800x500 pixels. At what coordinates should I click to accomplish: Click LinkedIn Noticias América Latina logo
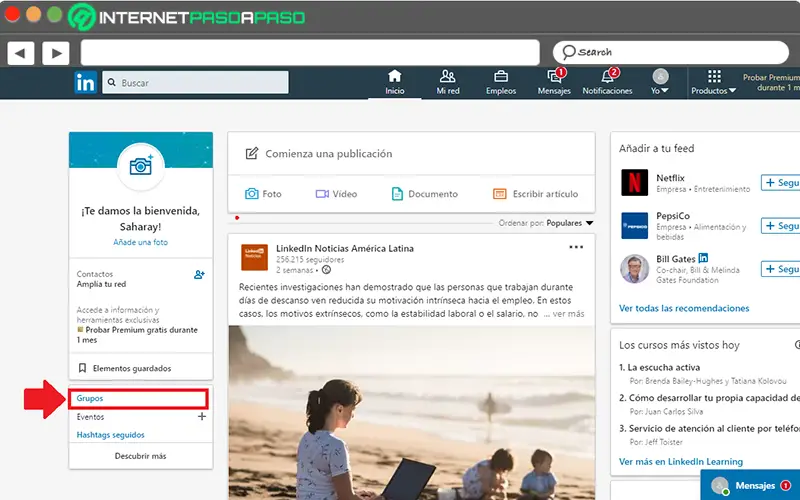tap(255, 257)
